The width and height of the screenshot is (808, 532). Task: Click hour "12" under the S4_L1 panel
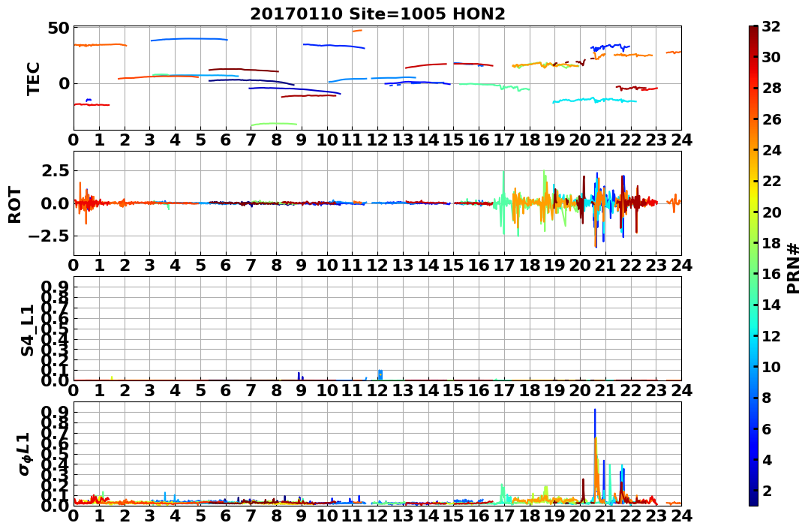click(377, 390)
